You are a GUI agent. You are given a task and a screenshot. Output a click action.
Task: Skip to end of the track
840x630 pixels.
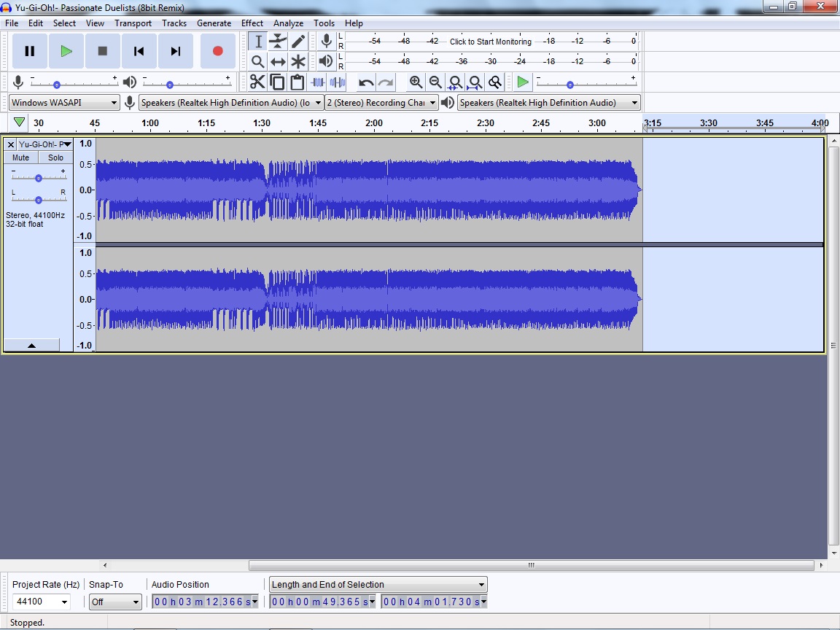point(175,51)
